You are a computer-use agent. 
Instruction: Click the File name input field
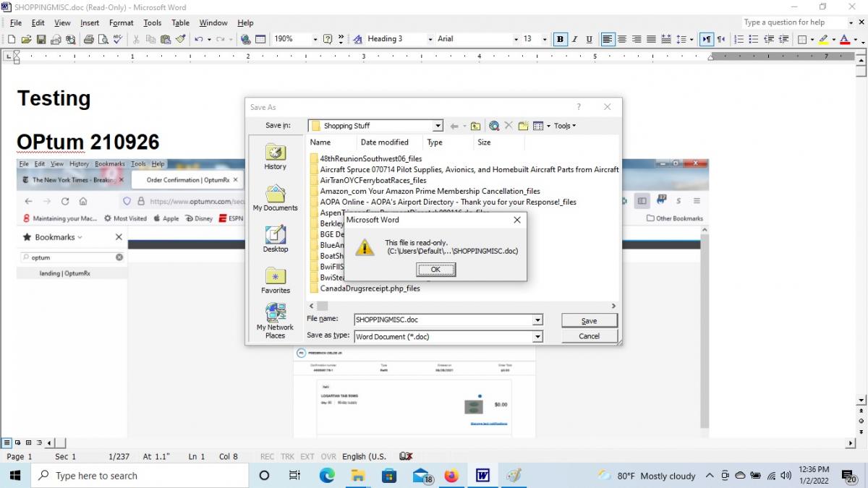point(443,320)
